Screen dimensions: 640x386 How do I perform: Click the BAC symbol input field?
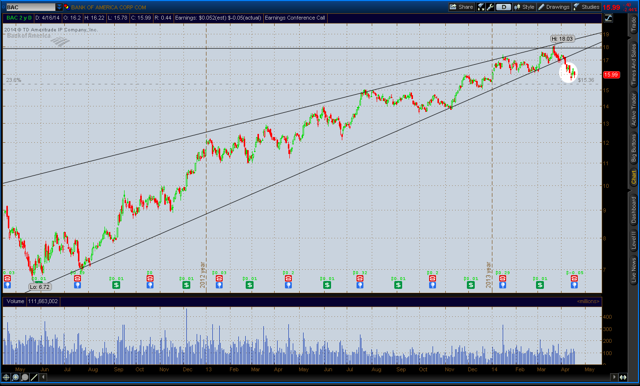30,7
